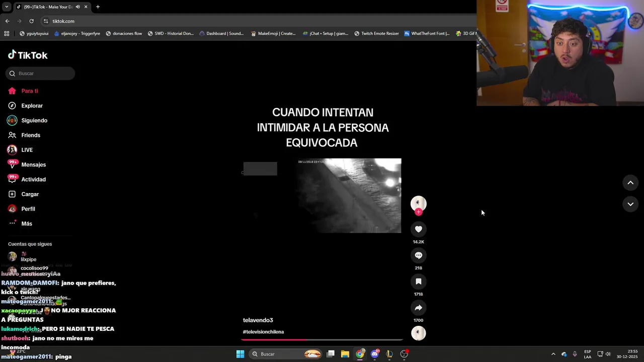The width and height of the screenshot is (644, 362).
Task: Open the browser tab search dropdown
Action: pyautogui.click(x=7, y=7)
